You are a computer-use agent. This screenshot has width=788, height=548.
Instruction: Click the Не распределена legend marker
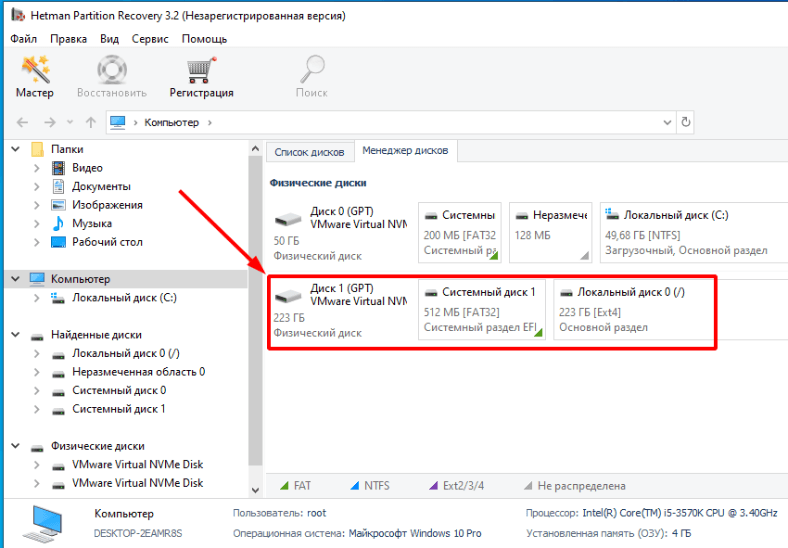(x=528, y=486)
